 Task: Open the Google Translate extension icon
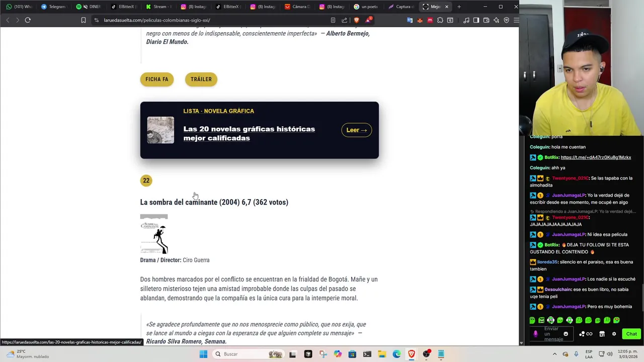point(410,20)
